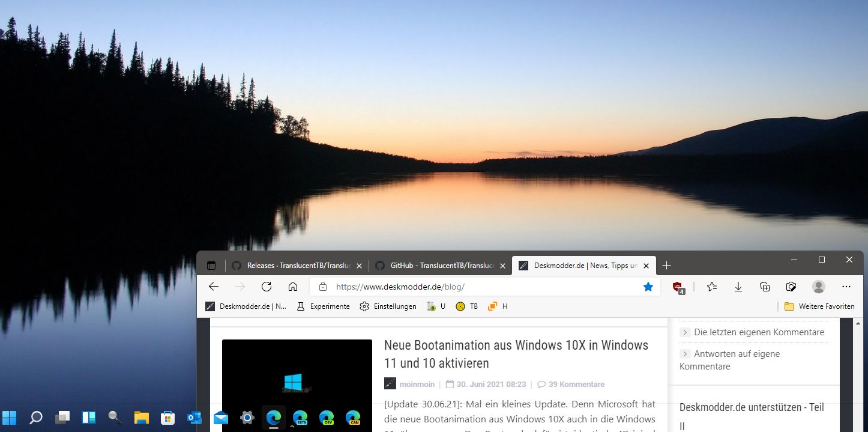
Task: Expand the Weitere Favoriten folder
Action: (x=819, y=306)
